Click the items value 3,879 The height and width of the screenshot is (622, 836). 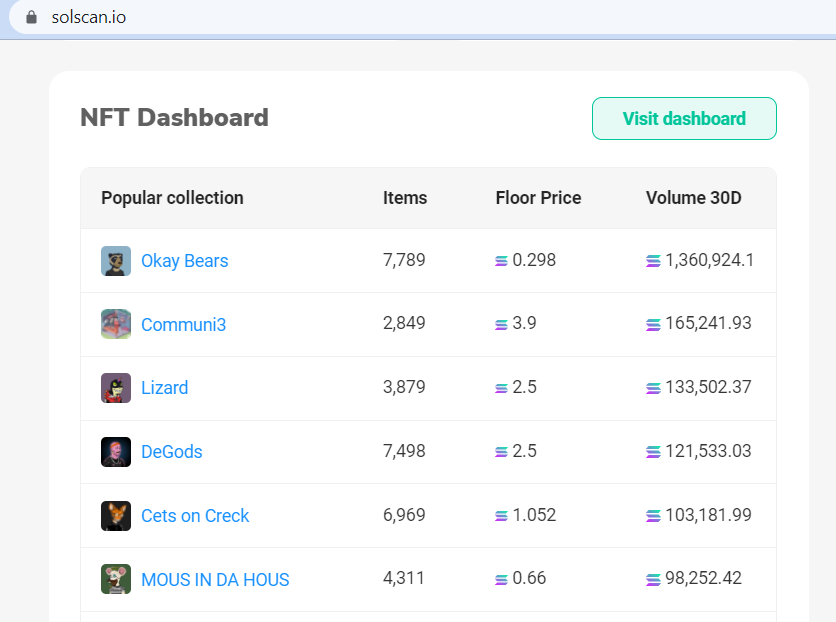[x=404, y=387]
